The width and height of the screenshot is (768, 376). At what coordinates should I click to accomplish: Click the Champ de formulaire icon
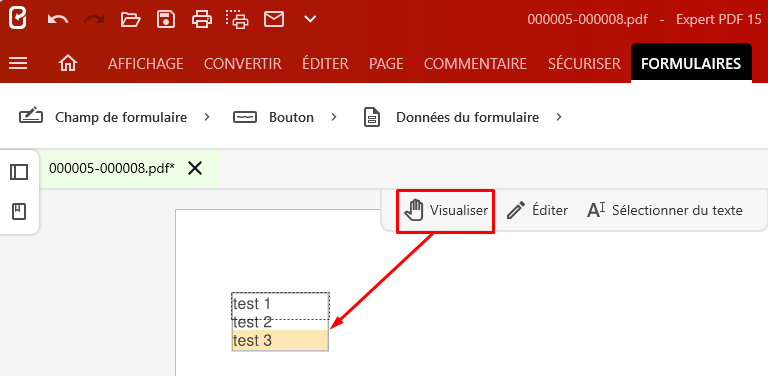click(31, 117)
